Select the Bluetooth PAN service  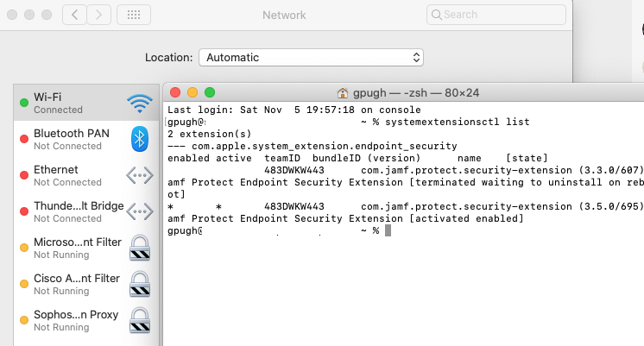[86, 139]
